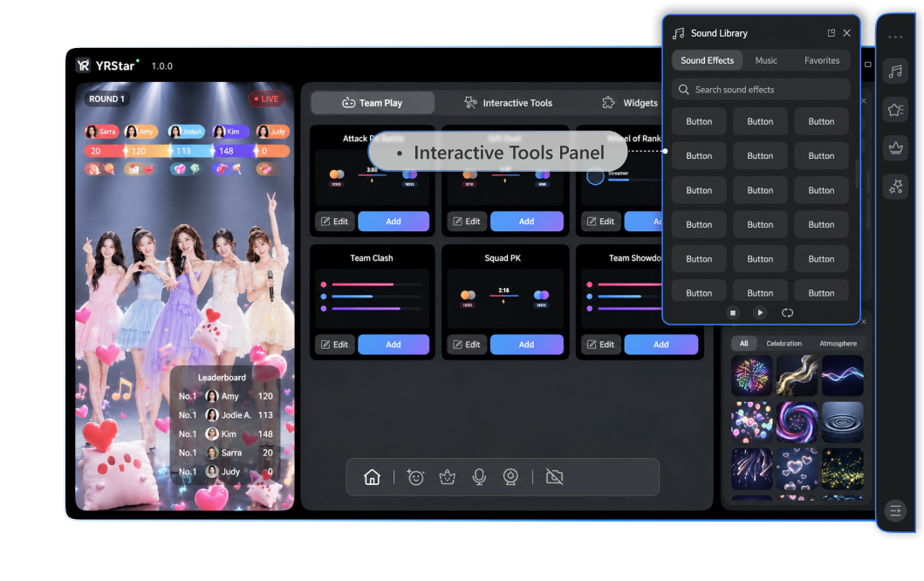Close the effects panel above the All tab
Viewport: 924px width, 581px height.
(x=863, y=321)
